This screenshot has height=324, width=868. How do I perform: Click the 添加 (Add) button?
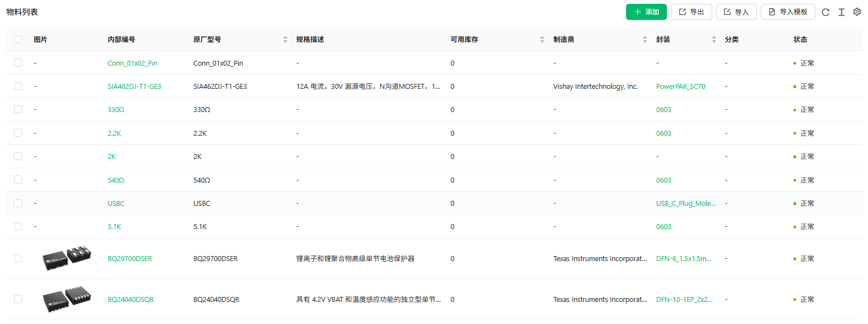coord(646,12)
